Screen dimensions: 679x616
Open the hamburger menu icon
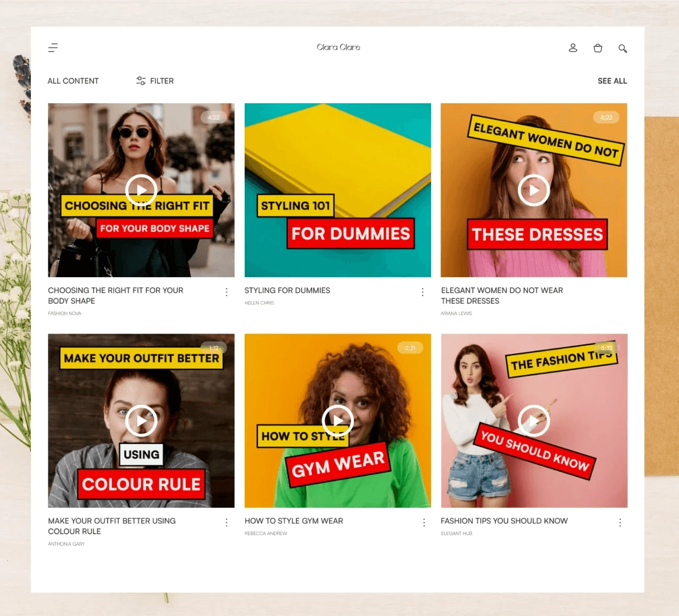pos(53,48)
